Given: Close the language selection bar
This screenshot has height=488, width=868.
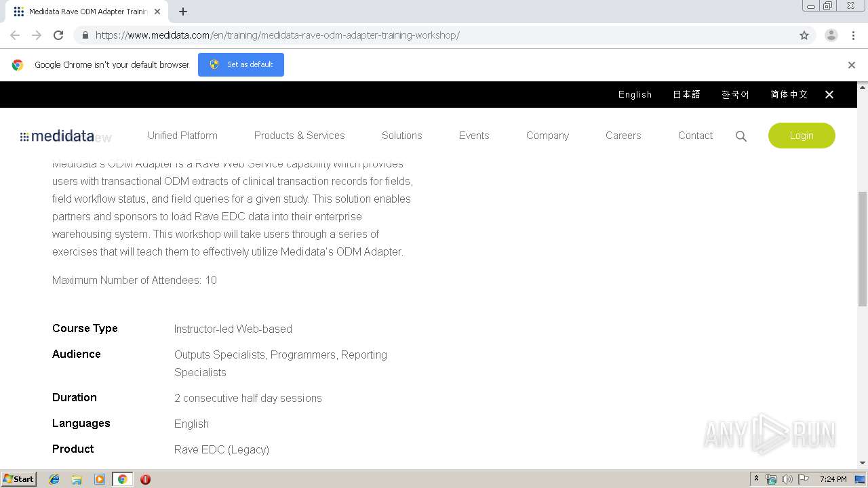Looking at the screenshot, I should point(829,95).
